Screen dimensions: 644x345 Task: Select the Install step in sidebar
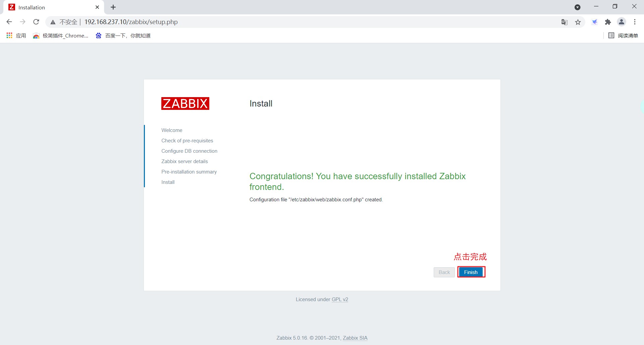tap(168, 182)
